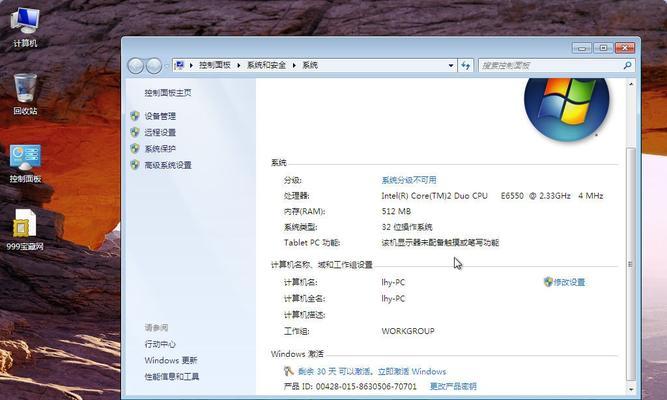Open the 999宝藏网 desktop file

click(25, 229)
